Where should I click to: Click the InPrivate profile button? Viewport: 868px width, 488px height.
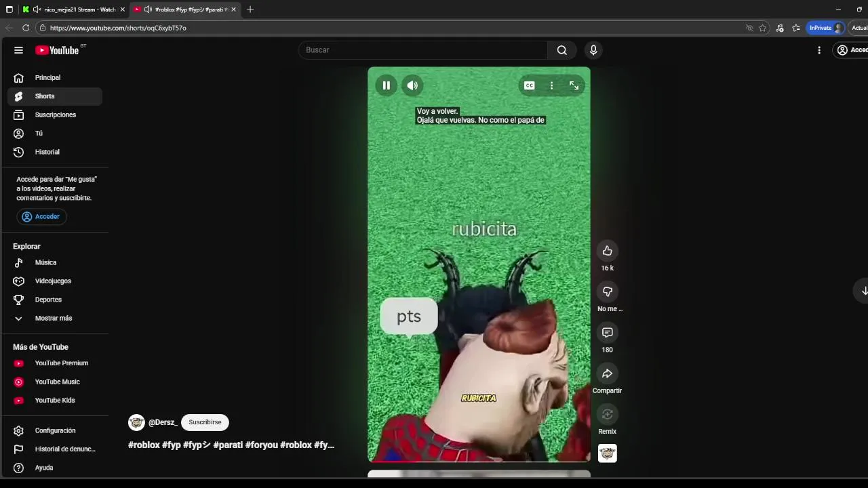coord(827,28)
